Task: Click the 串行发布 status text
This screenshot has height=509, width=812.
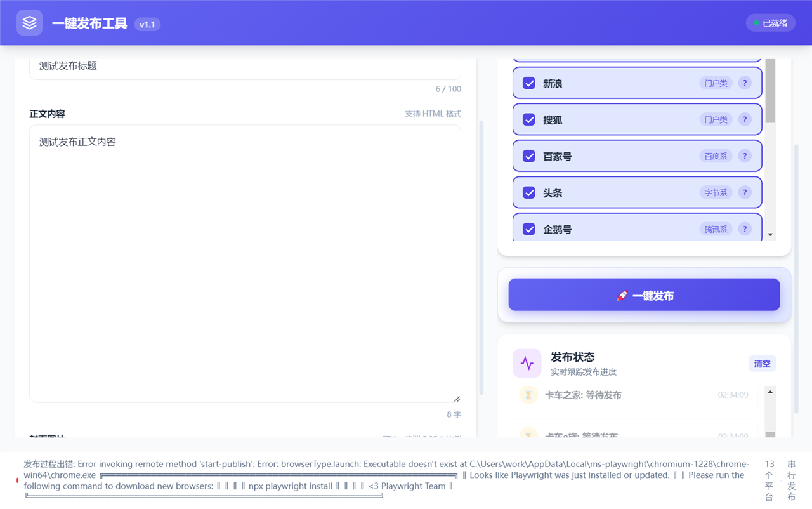Action: (x=791, y=480)
